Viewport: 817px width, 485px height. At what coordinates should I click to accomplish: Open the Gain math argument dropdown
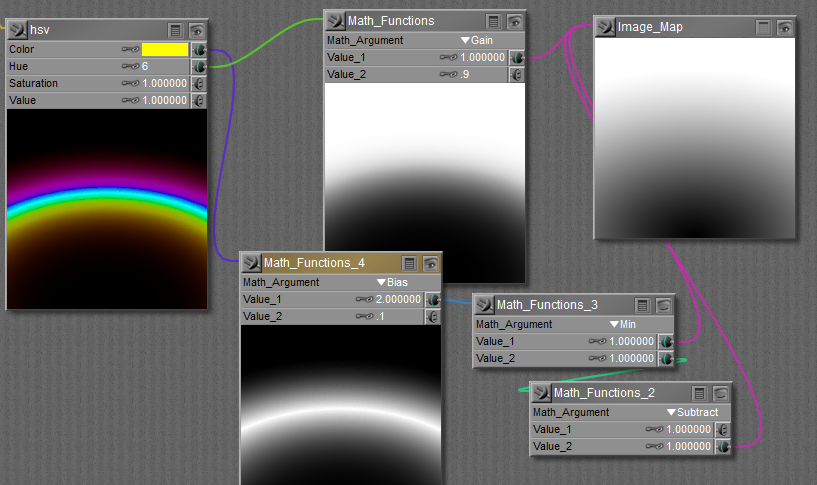pyautogui.click(x=477, y=40)
